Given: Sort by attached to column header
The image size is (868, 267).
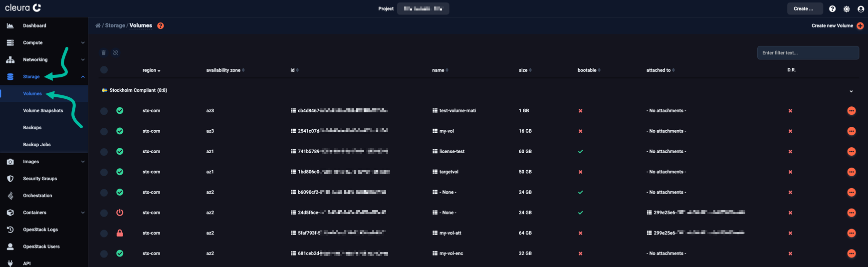Looking at the screenshot, I should [x=660, y=70].
